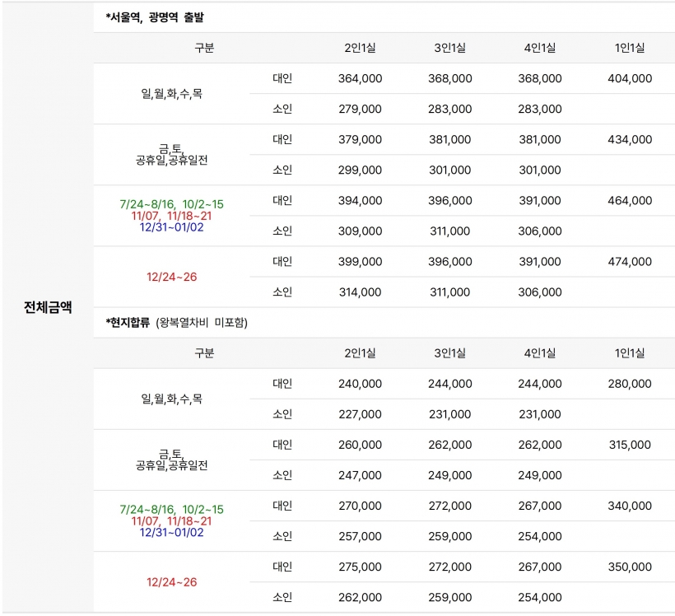Select the 2인1실 column header in the upper table
This screenshot has width=675, height=616.
[360, 48]
